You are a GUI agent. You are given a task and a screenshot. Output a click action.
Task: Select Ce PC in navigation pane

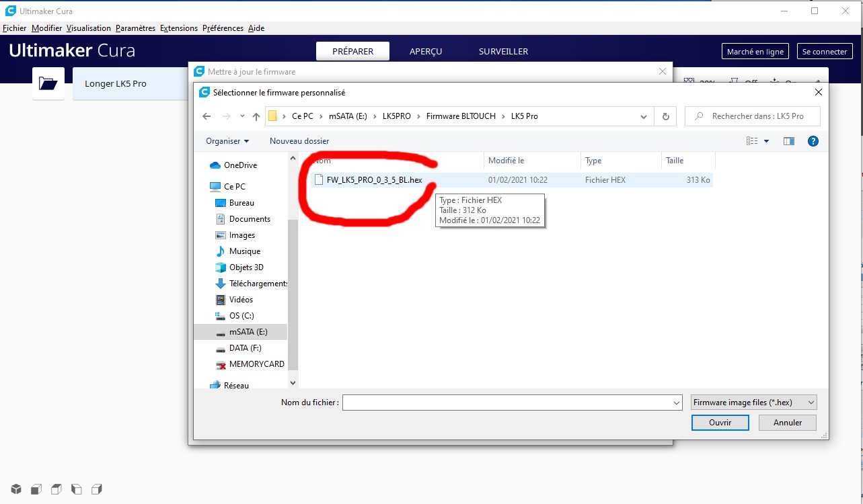(x=235, y=187)
